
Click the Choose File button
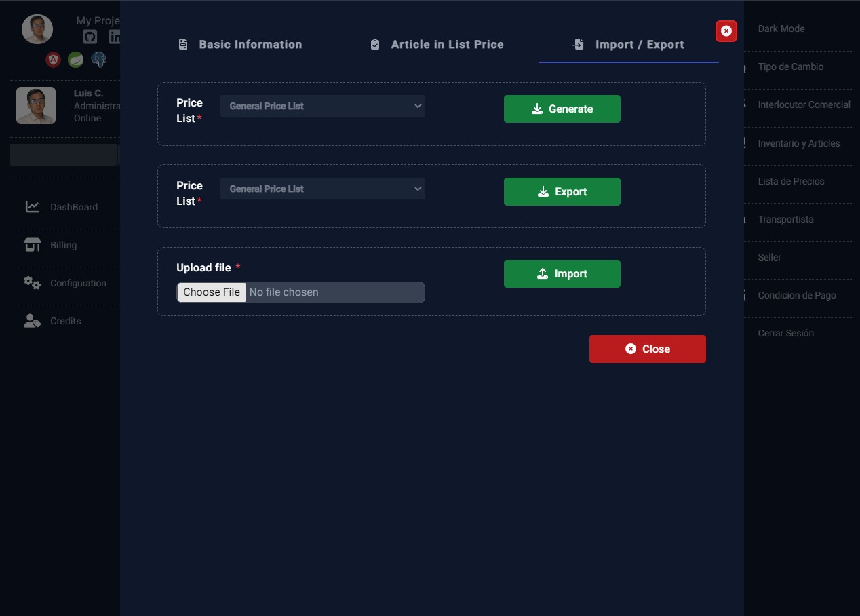point(212,292)
